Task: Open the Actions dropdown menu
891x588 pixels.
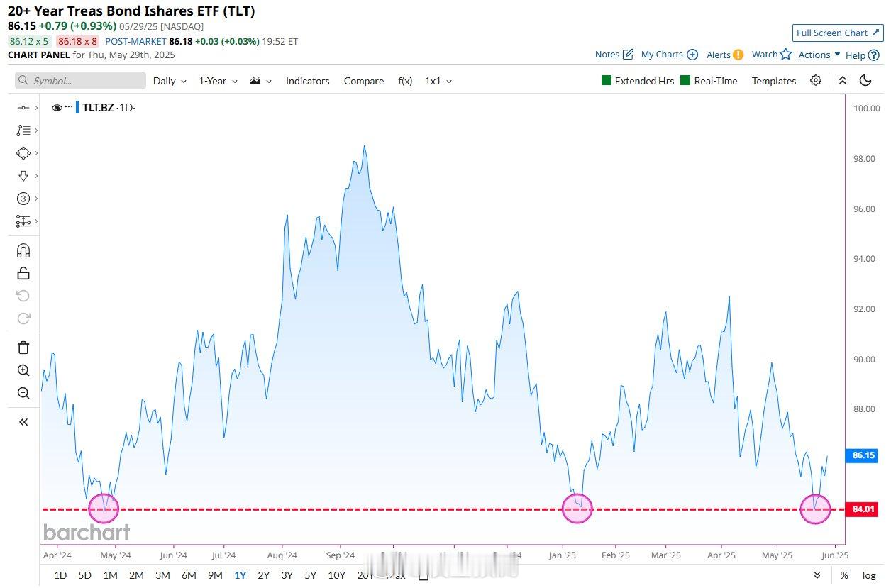Action: tap(819, 55)
